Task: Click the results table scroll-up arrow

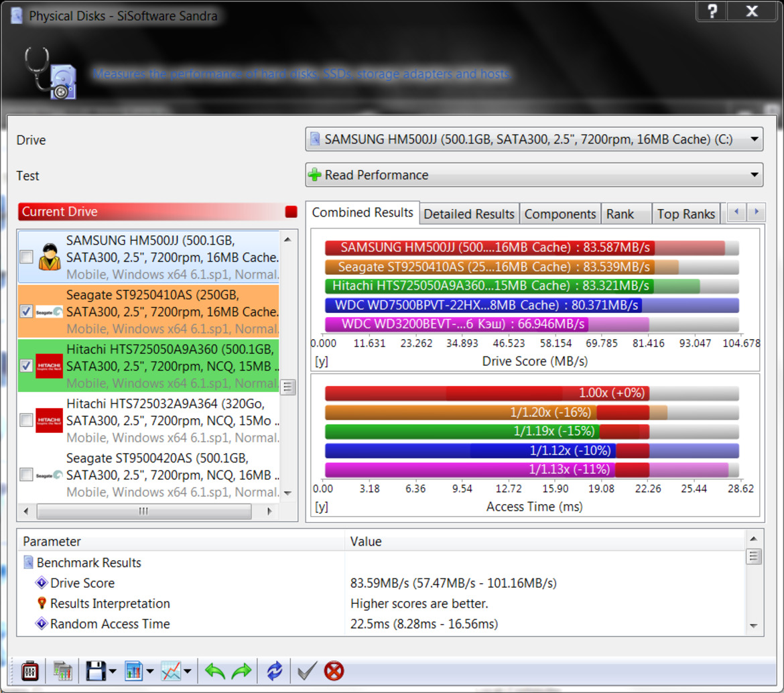Action: click(753, 538)
